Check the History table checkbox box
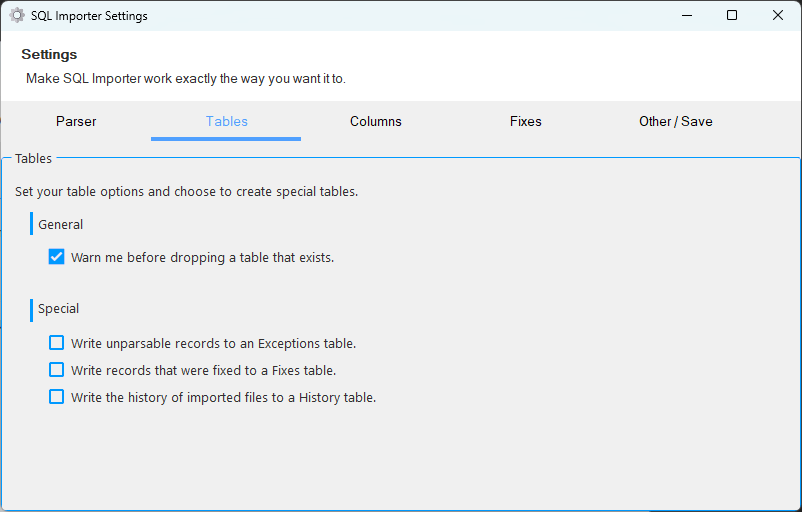The height and width of the screenshot is (512, 802). pyautogui.click(x=56, y=397)
